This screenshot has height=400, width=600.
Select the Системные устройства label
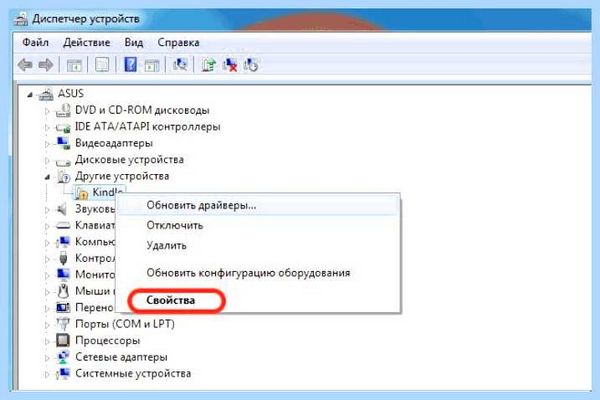click(x=133, y=374)
